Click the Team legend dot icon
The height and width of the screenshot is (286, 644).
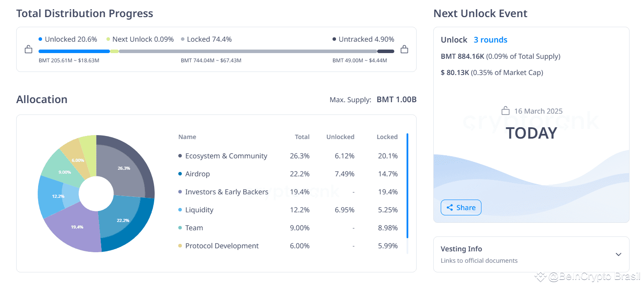click(180, 228)
